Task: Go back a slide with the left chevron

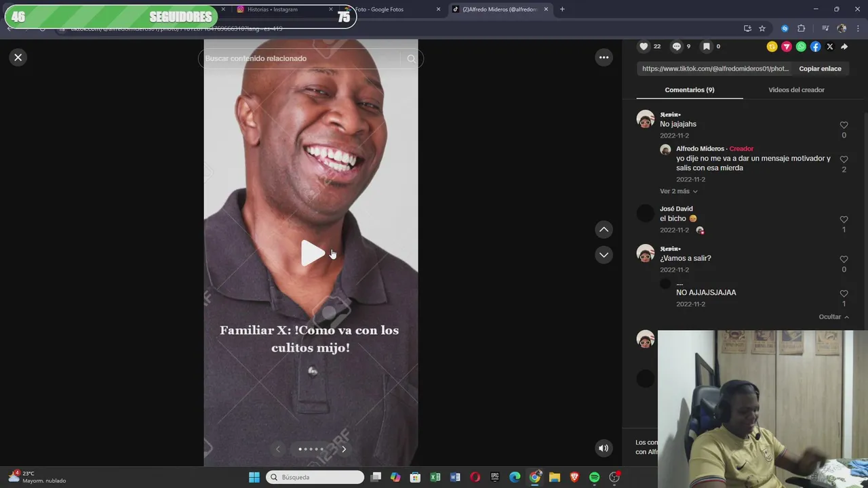Action: click(x=277, y=449)
